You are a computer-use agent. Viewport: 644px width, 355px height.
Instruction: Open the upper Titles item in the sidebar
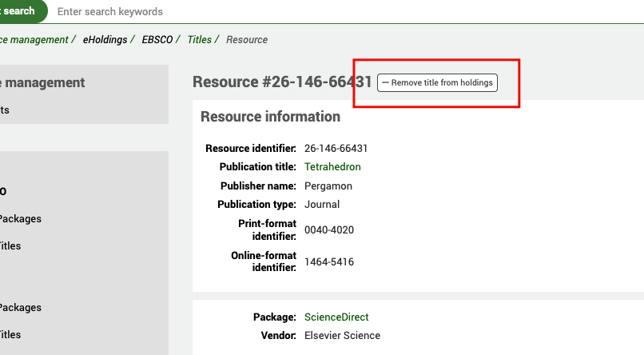tap(10, 245)
